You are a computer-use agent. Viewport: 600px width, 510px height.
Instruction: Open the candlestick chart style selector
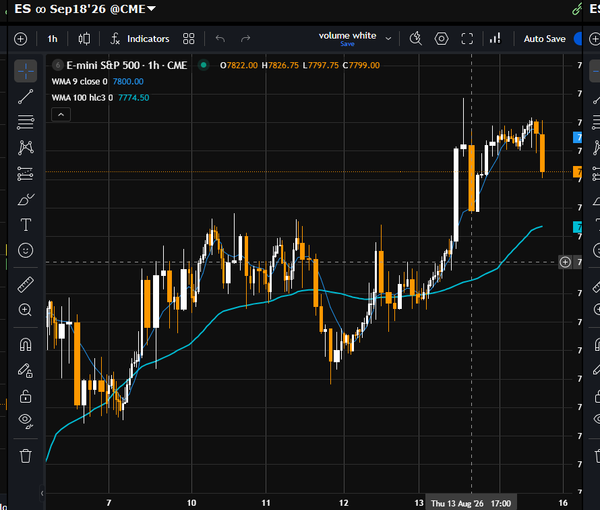(84, 39)
